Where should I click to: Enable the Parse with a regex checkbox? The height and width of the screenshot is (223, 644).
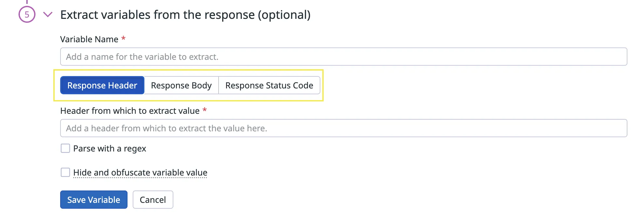65,149
